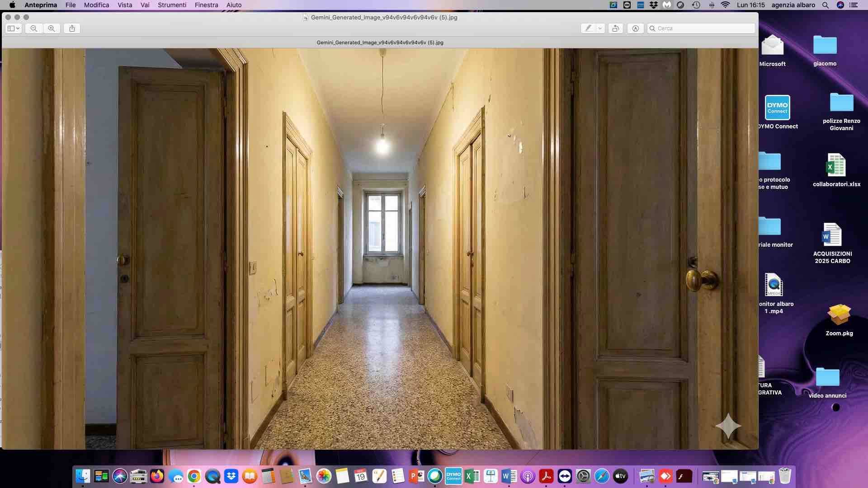The image size is (868, 488).
Task: Select the Share icon in Preview toolbar
Action: tap(71, 28)
